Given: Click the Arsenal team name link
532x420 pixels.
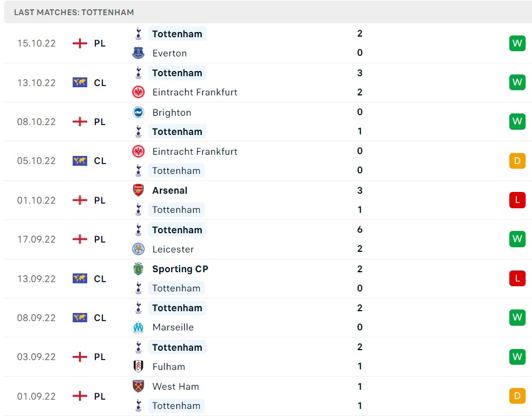Looking at the screenshot, I should pos(170,190).
